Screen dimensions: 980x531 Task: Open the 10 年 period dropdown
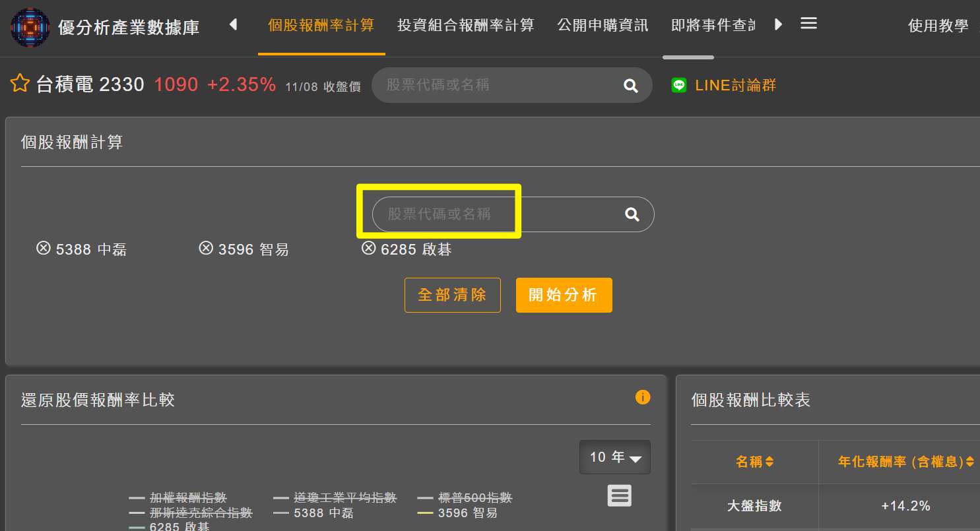[x=615, y=457]
